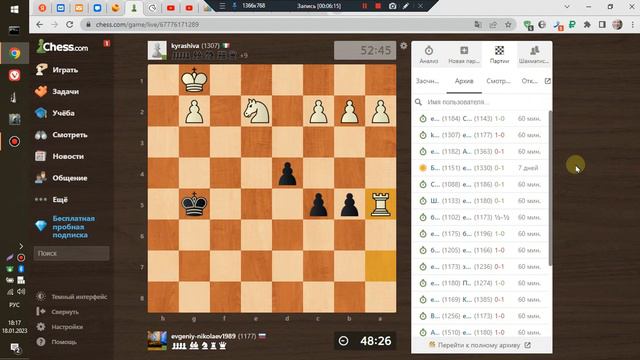Expand hidden system tray icons chevron
The height and width of the screenshot is (360, 640).
click(21, 246)
